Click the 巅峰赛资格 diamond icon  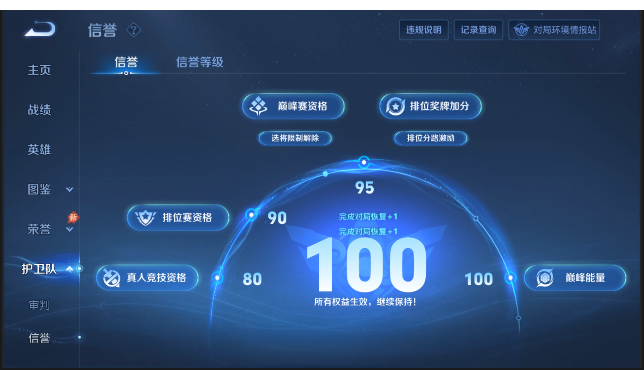pyautogui.click(x=258, y=106)
